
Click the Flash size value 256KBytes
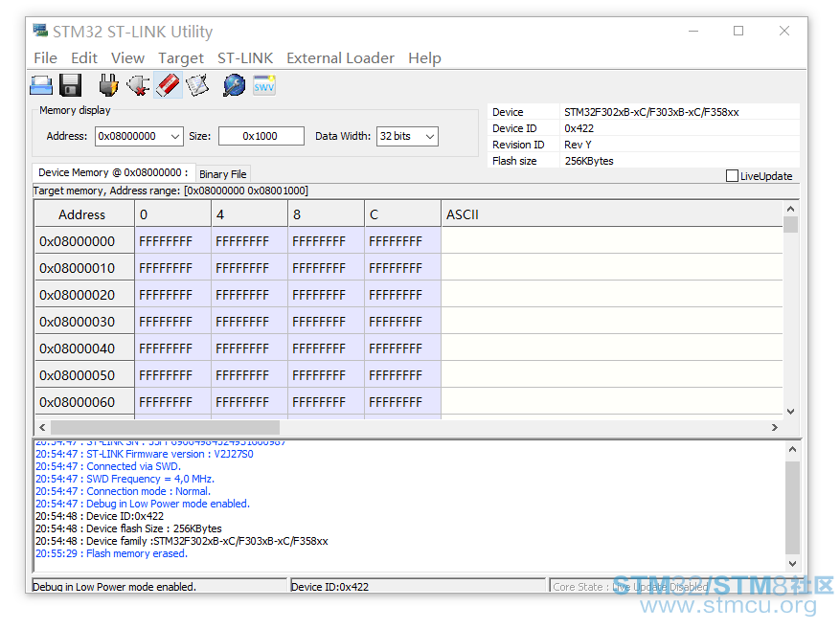pos(589,161)
